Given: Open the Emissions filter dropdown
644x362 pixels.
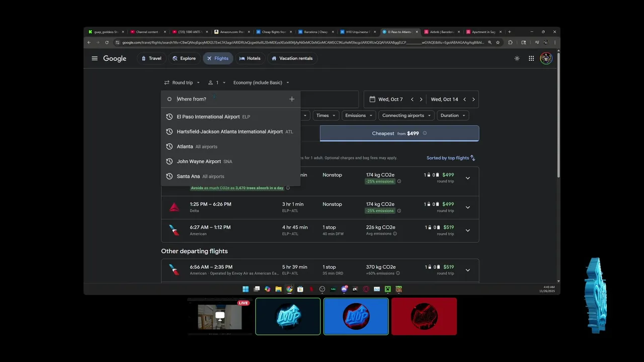Looking at the screenshot, I should (358, 116).
